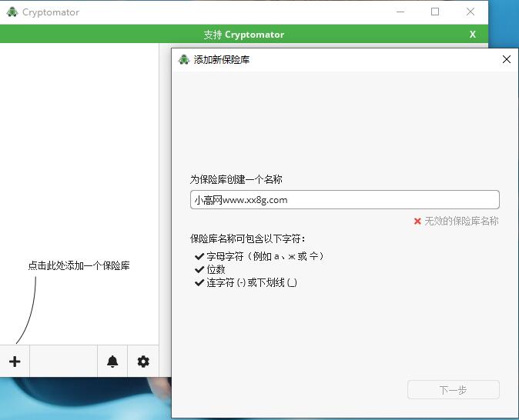519x420 pixels.
Task: Click checkmark beside 连字符 rule
Action: (x=199, y=282)
